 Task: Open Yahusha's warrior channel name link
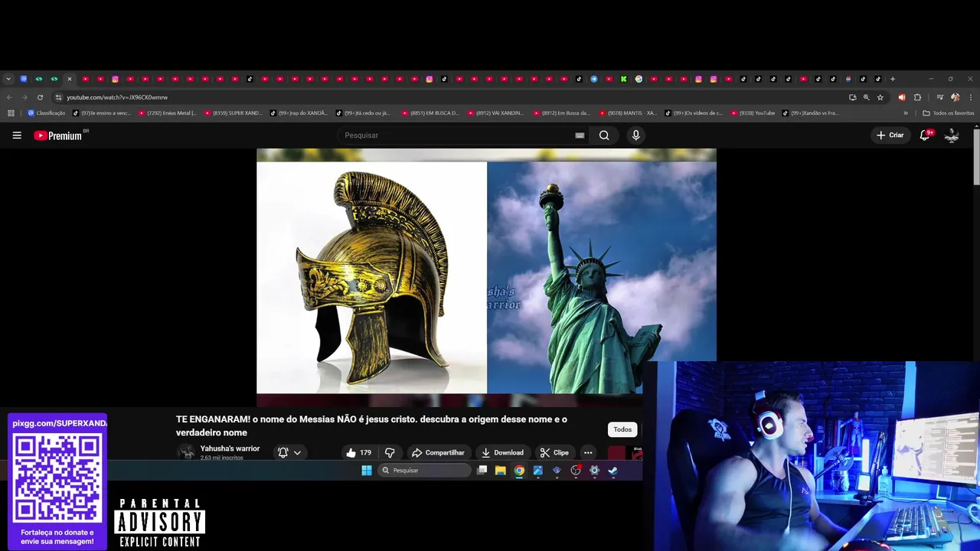point(230,448)
